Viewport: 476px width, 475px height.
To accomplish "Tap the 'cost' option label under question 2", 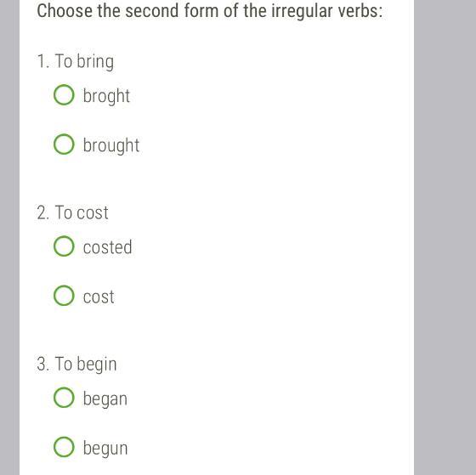I will point(99,297).
